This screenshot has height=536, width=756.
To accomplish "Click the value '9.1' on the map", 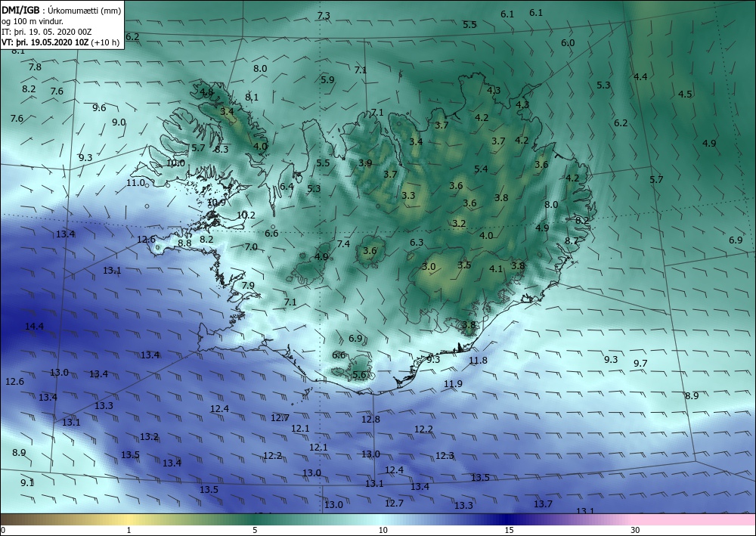I will pyautogui.click(x=27, y=482).
